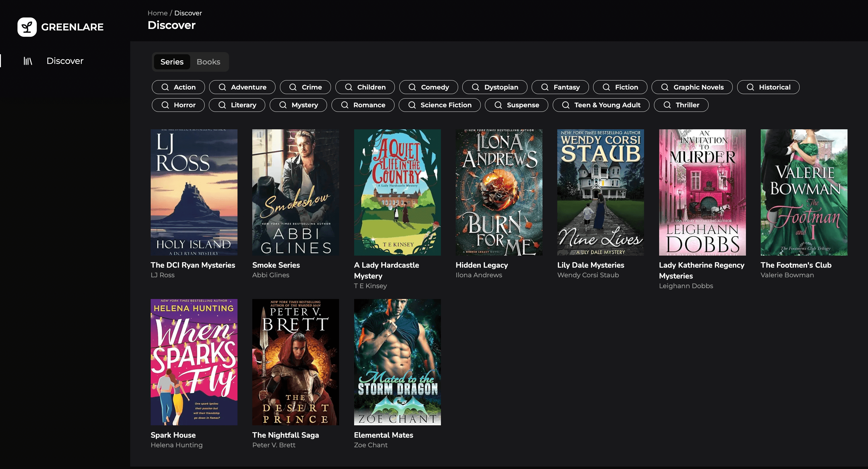868x469 pixels.
Task: Filter by Comedy genre
Action: pyautogui.click(x=429, y=87)
